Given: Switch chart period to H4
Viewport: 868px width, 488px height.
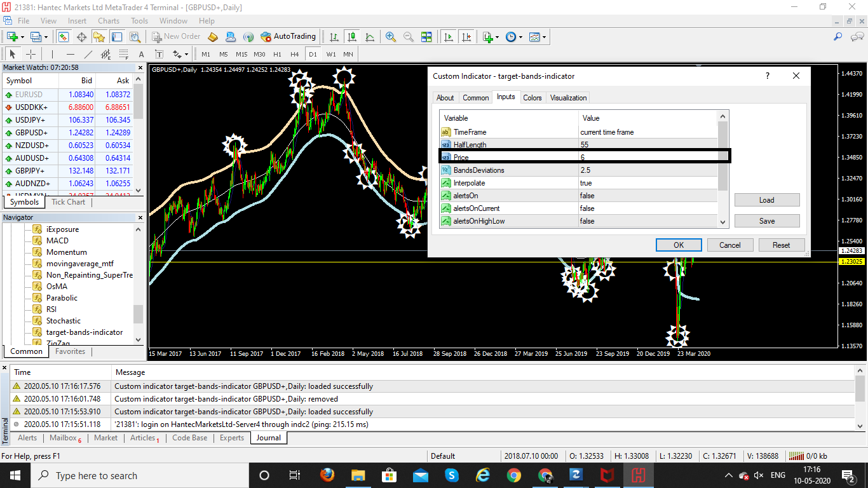Looking at the screenshot, I should tap(294, 54).
